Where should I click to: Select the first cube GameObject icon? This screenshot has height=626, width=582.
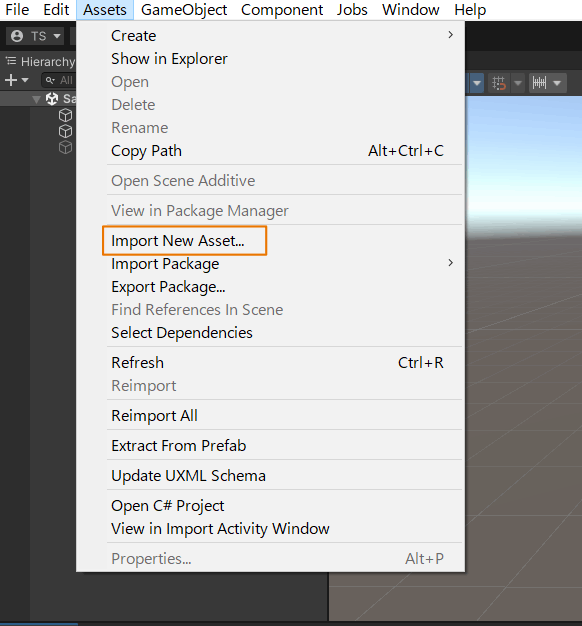pyautogui.click(x=65, y=115)
